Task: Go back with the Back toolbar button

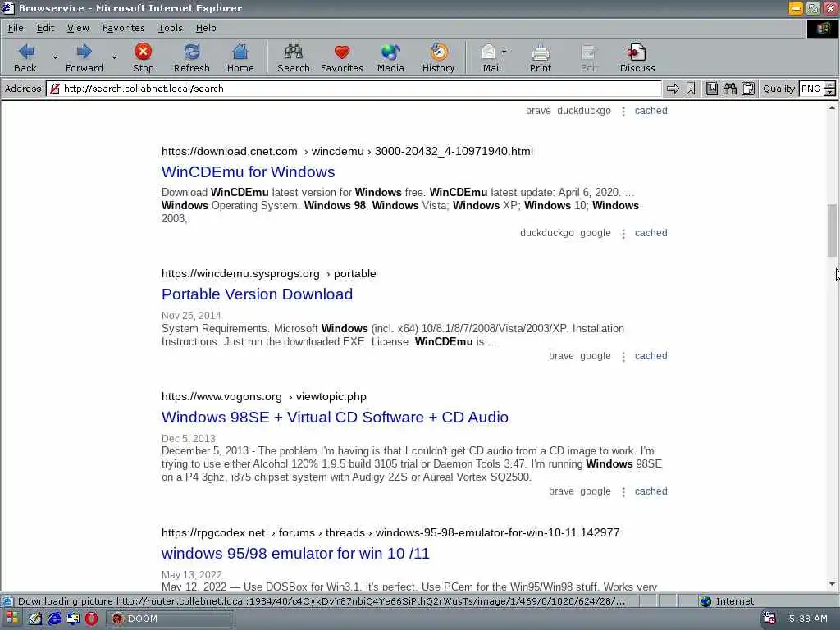Action: tap(25, 58)
